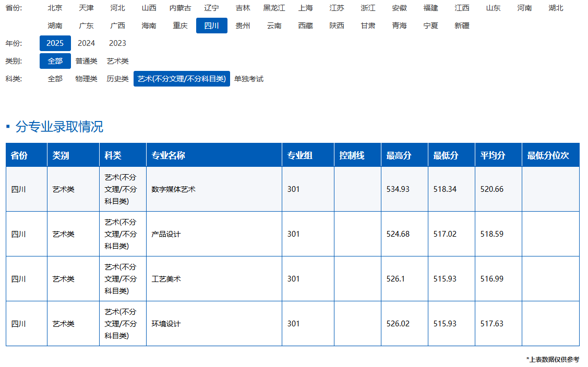Filter 类别 row by 艺术类

coord(118,61)
